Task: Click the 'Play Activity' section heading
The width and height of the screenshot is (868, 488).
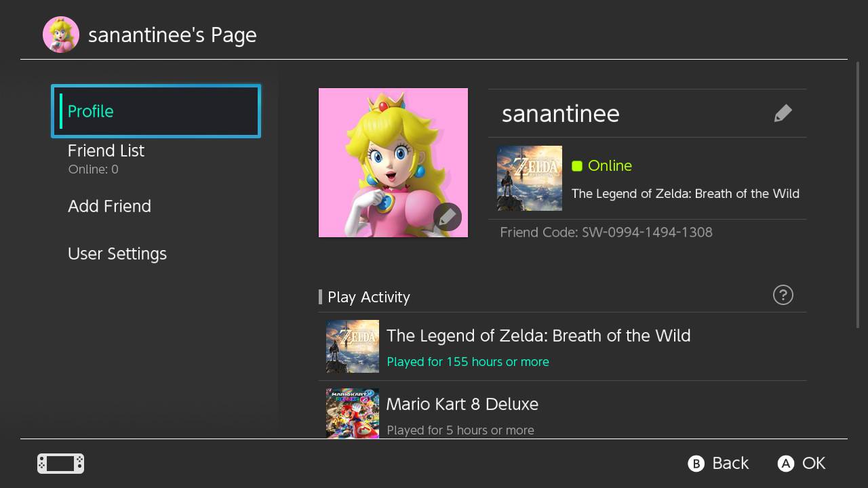Action: (x=369, y=298)
